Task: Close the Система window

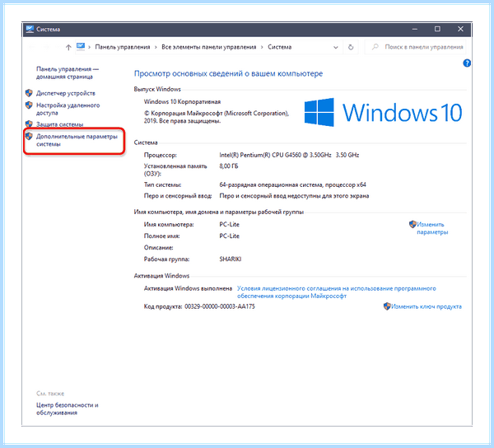Action: pos(460,29)
